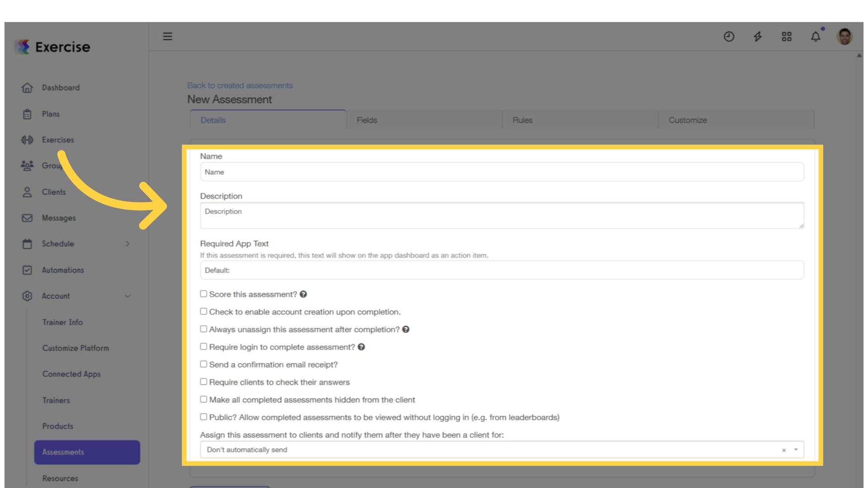Click into the Required App Text field
The image size is (868, 488).
pyautogui.click(x=502, y=270)
